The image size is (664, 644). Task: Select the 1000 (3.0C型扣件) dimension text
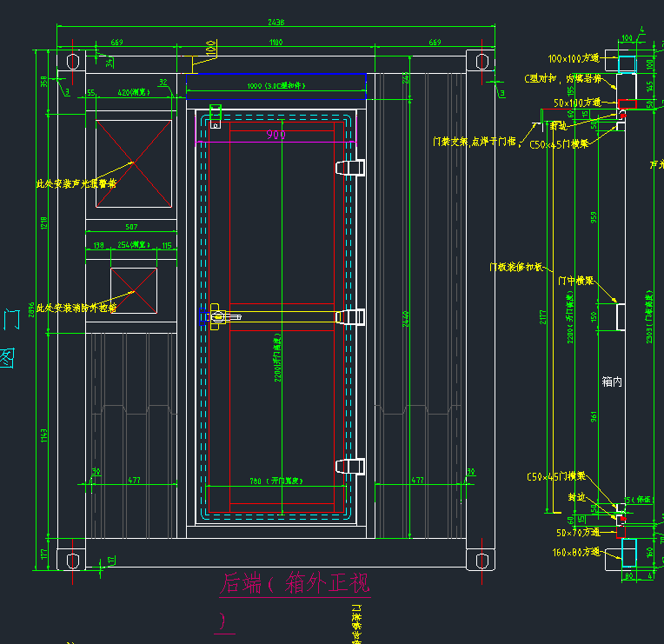[x=275, y=86]
